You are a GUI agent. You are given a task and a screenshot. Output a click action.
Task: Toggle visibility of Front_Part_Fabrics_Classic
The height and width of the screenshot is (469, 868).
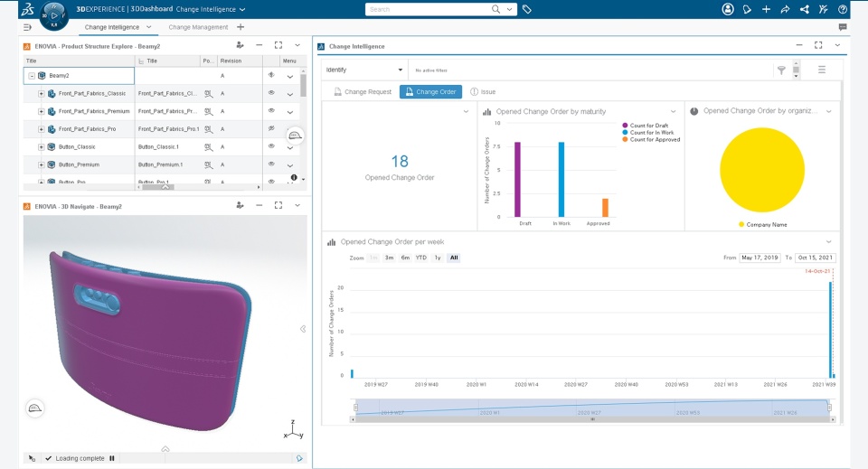tap(271, 93)
